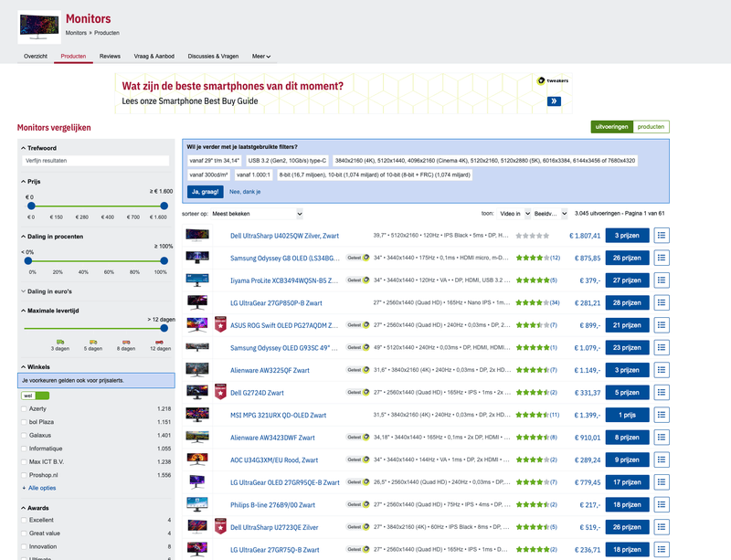Click the 'Ja, graag!' button

tap(205, 192)
